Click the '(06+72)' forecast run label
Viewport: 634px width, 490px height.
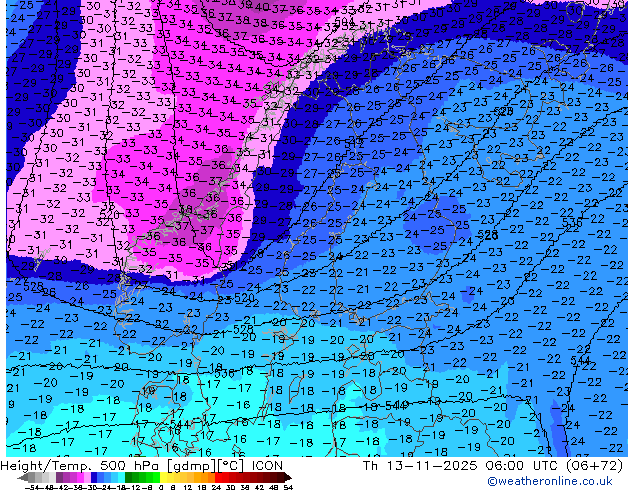click(593, 465)
